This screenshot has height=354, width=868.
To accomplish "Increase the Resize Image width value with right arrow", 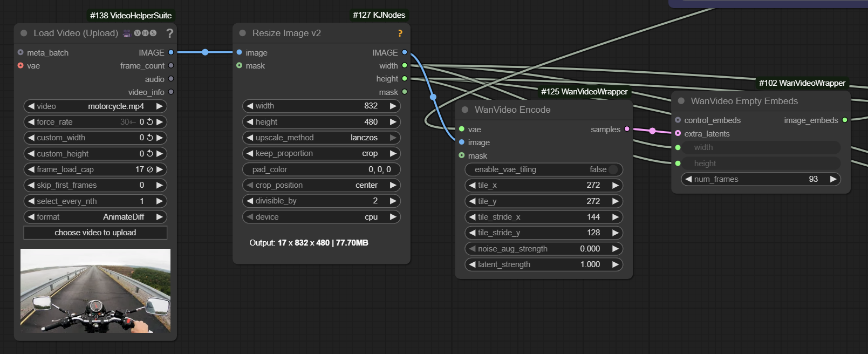I will [x=393, y=106].
